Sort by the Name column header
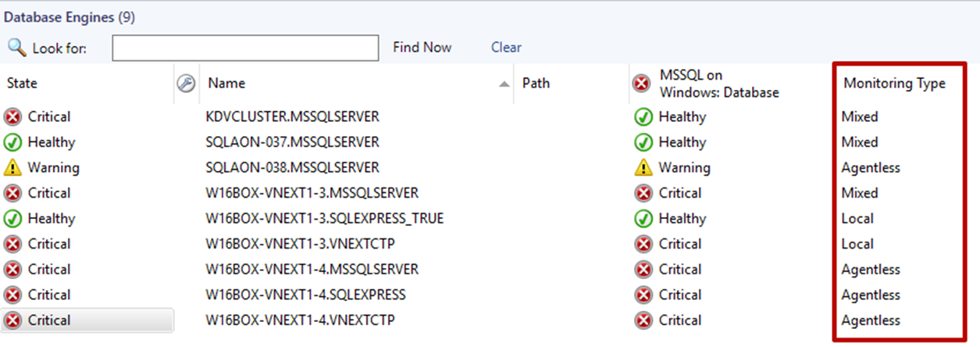This screenshot has width=980, height=347. [x=226, y=83]
